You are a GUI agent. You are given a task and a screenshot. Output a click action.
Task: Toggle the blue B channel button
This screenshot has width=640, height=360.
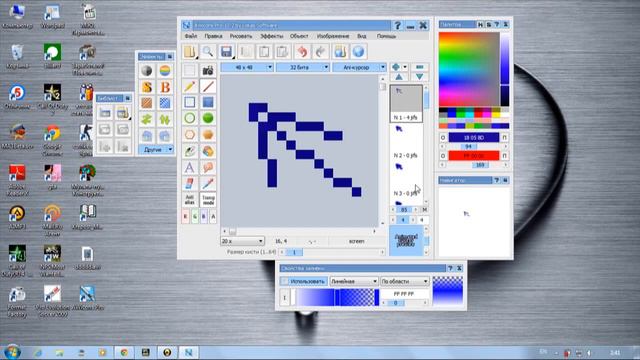click(x=204, y=217)
